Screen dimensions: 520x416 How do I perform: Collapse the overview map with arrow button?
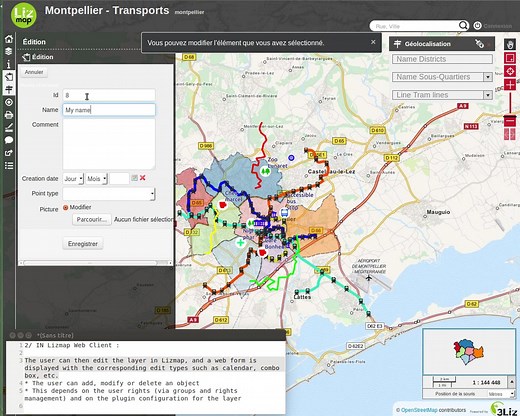[512, 382]
